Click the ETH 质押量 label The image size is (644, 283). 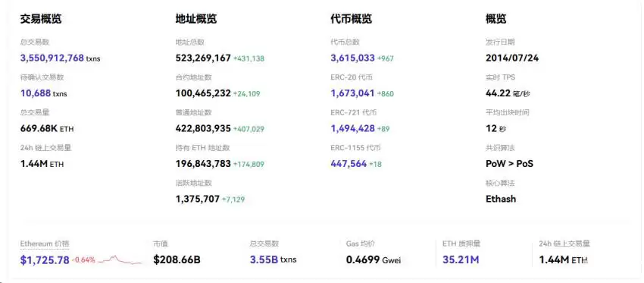point(461,244)
